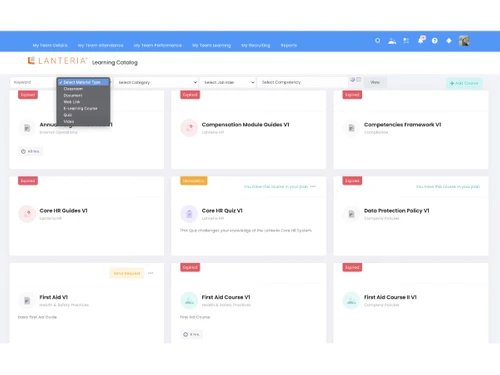
Task: Open Core HR Guides V1 course
Action: click(x=63, y=211)
